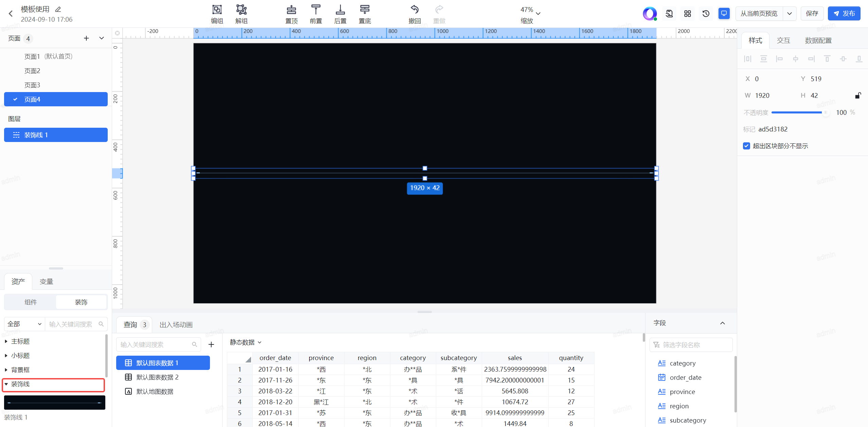The image size is (868, 427).
Task: Open the 缩放 zoom percentage dropdown
Action: coord(530,14)
